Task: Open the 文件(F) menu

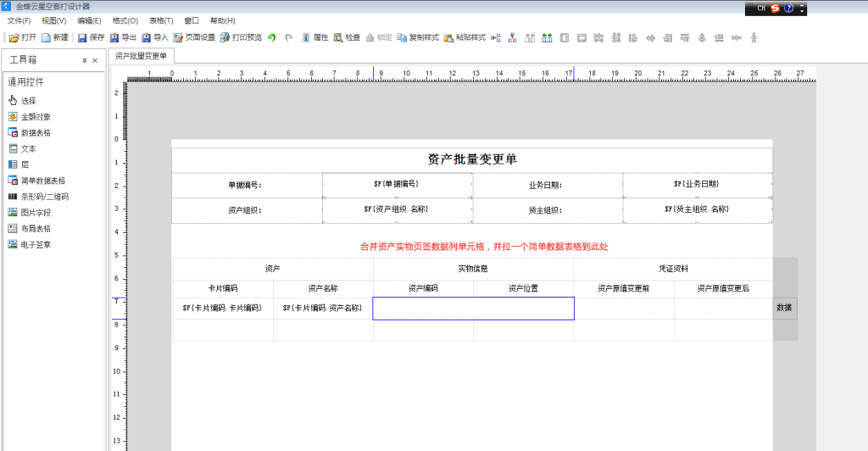Action: [19, 20]
